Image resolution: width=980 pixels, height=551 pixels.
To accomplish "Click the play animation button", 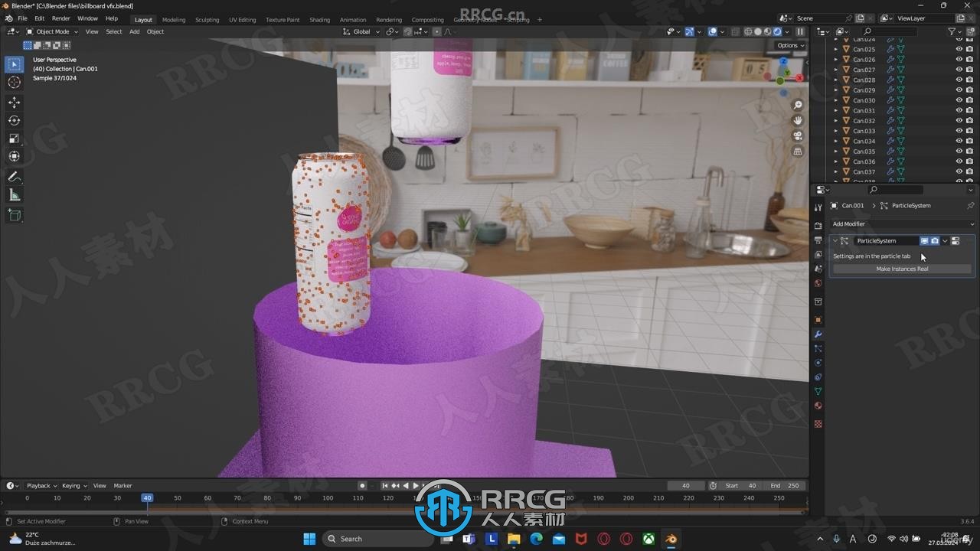I will pos(416,486).
